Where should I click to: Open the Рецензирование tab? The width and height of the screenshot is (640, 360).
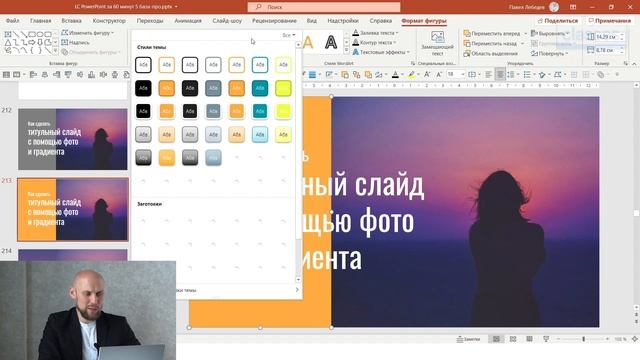point(274,20)
